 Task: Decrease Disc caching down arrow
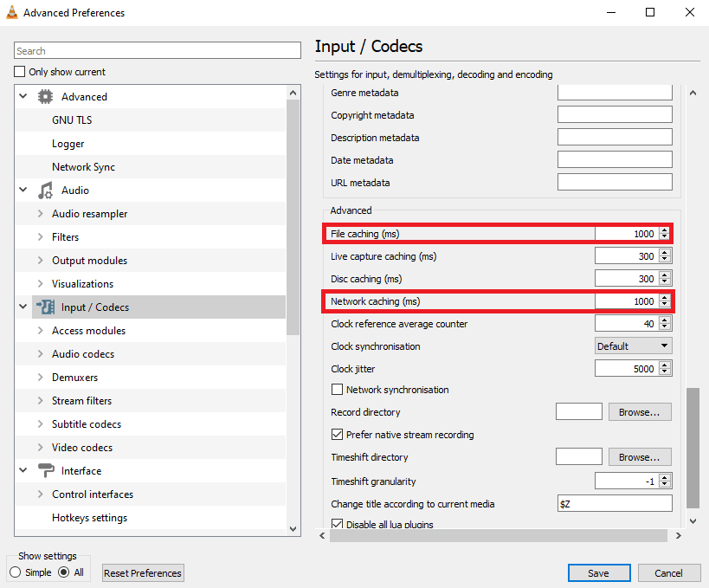[x=664, y=282]
